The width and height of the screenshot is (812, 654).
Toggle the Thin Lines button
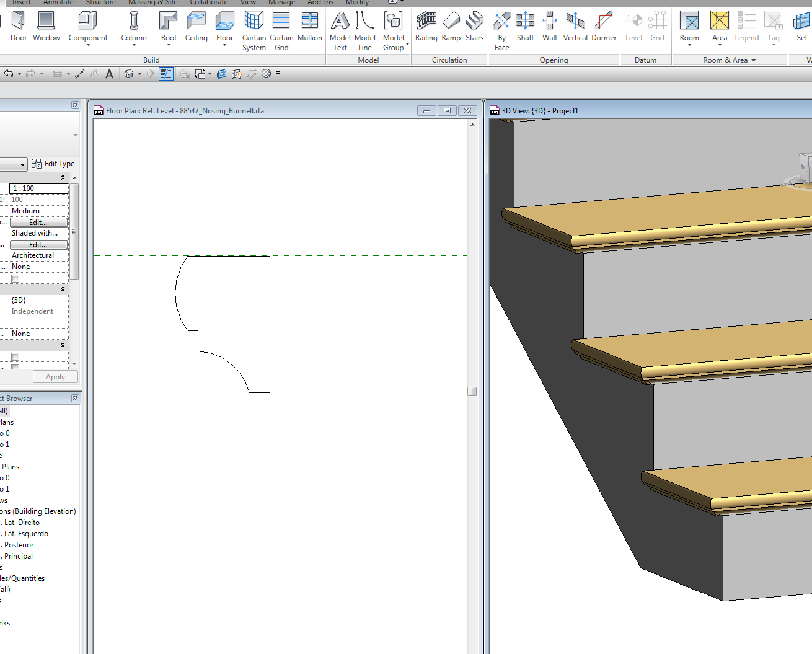[166, 74]
